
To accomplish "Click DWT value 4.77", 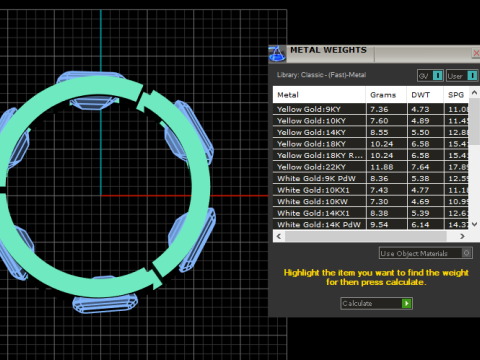I will (420, 190).
